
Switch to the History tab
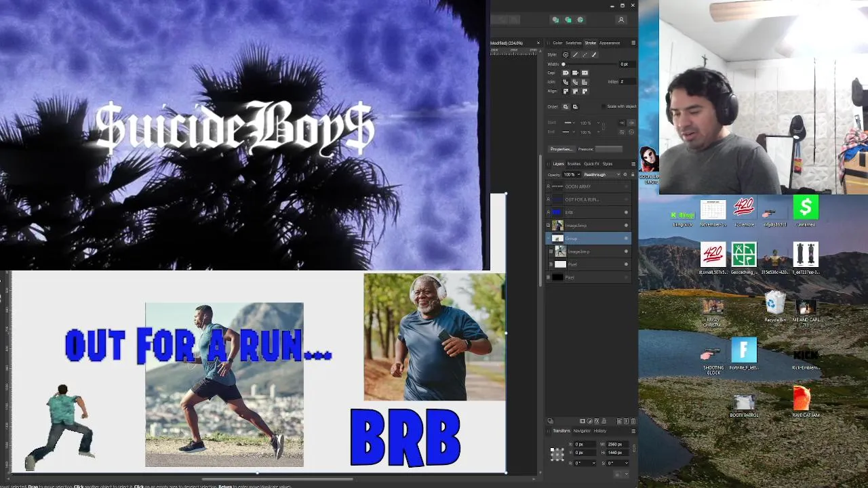[600, 431]
